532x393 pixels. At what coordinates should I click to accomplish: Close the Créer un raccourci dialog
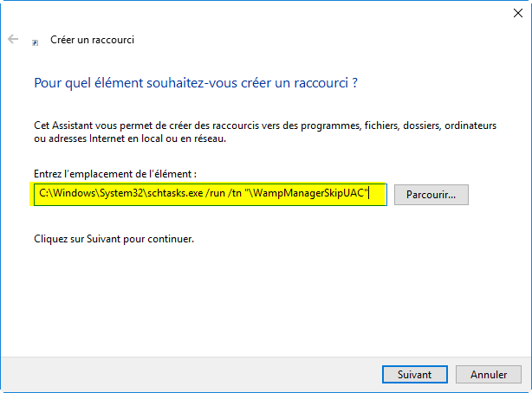518,13
